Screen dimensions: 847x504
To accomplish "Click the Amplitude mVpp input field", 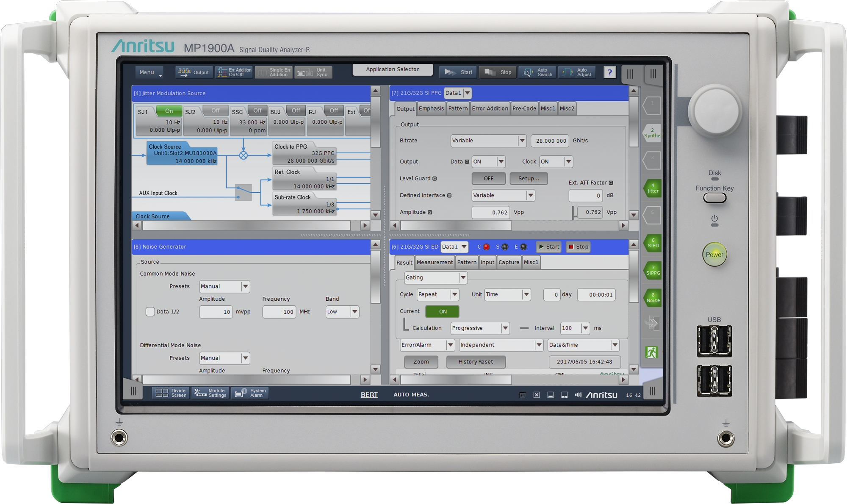I will click(216, 312).
